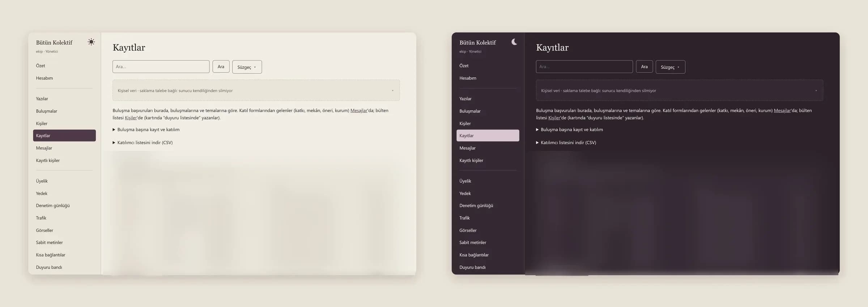
Task: Focus the search field in light panel
Action: tap(161, 66)
